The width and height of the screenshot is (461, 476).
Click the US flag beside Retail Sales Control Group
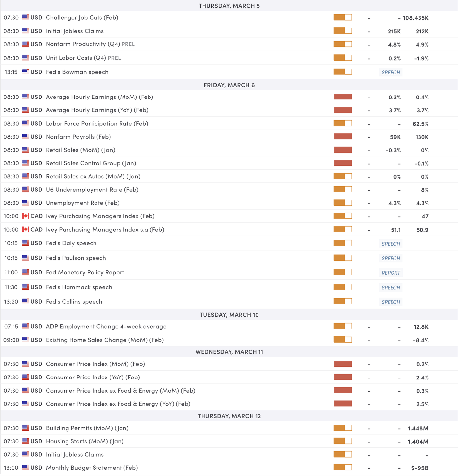point(26,163)
